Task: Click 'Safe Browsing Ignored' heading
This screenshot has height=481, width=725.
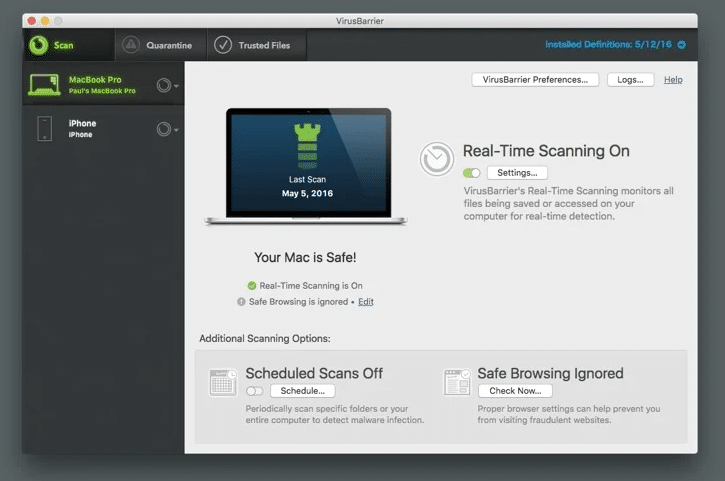Action: tap(550, 373)
